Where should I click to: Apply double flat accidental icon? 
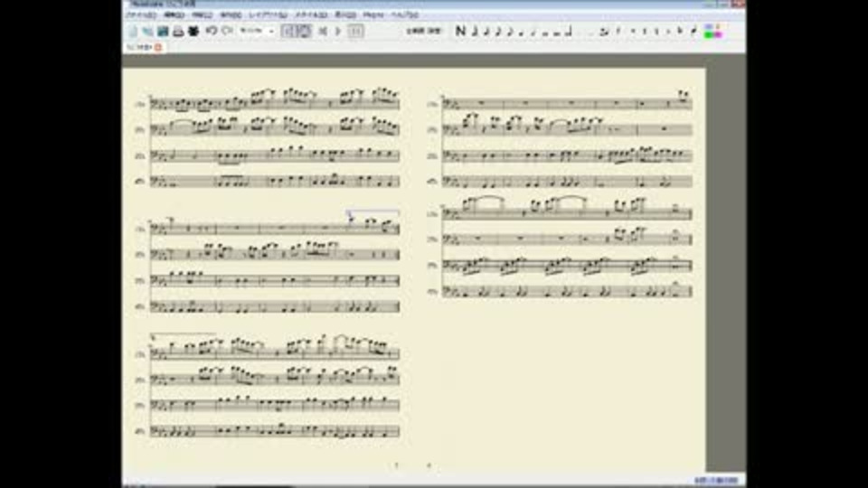tap(680, 32)
